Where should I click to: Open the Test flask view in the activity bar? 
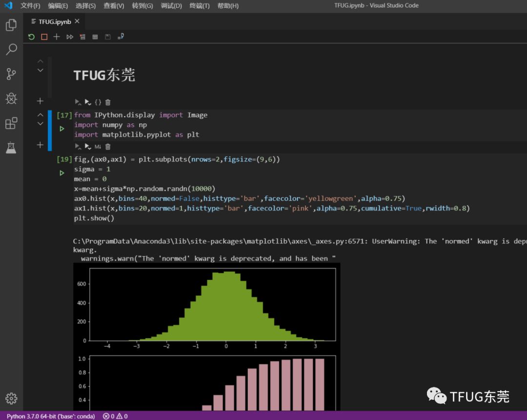(x=11, y=147)
